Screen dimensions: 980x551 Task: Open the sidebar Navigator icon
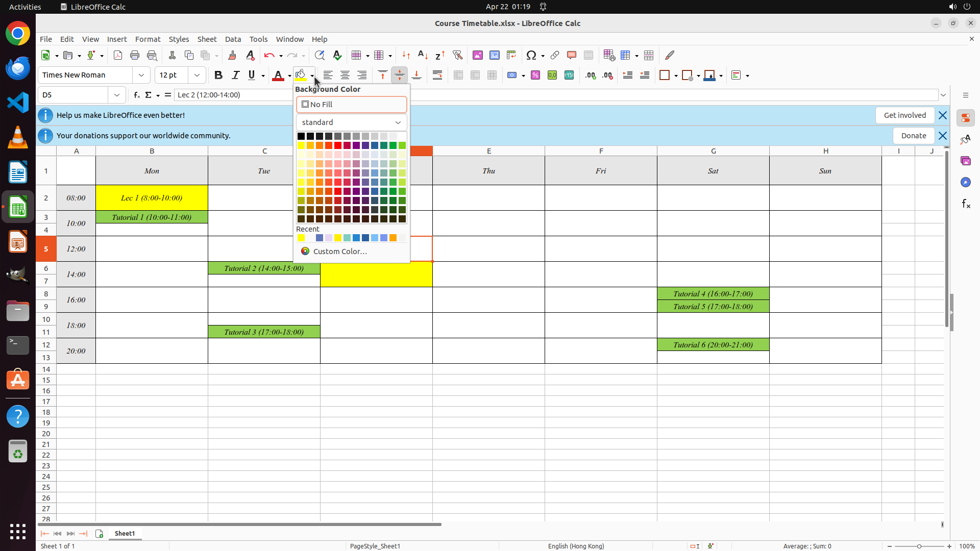(965, 182)
